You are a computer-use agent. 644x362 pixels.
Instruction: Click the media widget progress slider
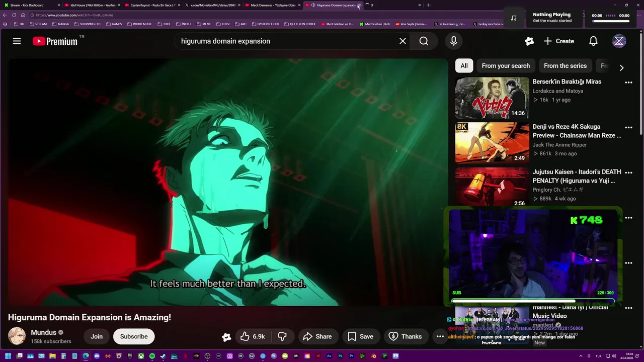(x=611, y=22)
